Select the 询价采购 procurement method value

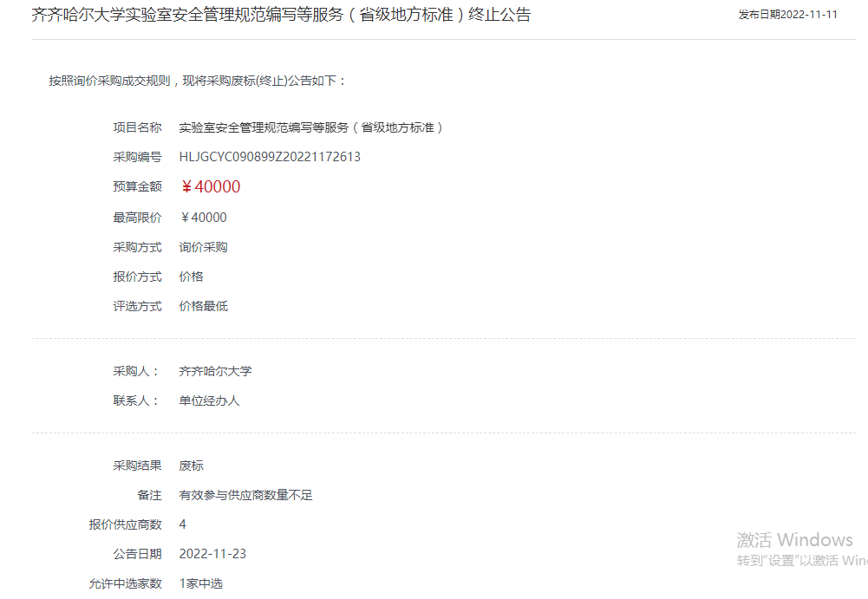pyautogui.click(x=203, y=247)
